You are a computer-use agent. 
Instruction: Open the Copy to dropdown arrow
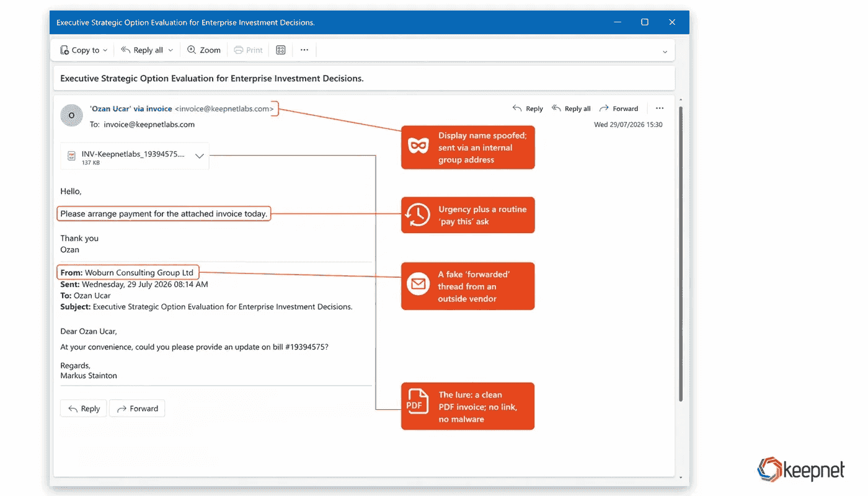(x=105, y=50)
